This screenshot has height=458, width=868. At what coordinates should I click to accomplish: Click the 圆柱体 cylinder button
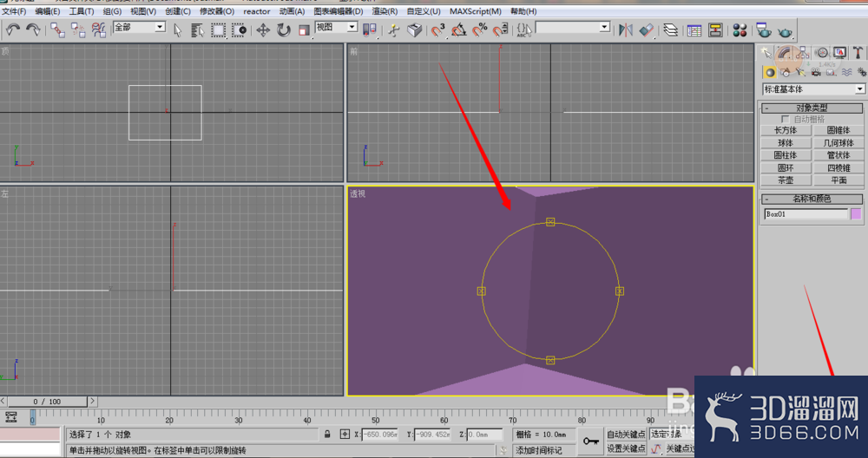click(786, 155)
